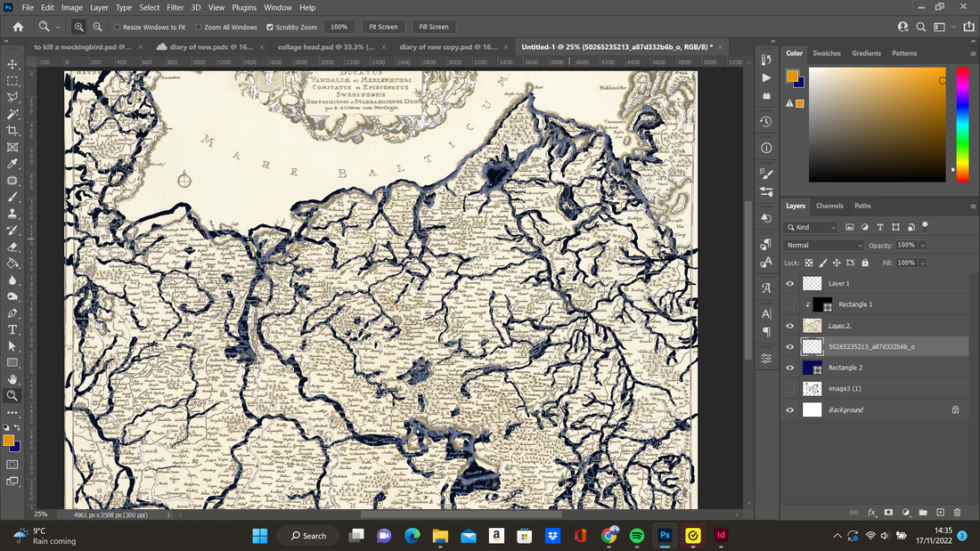Swap foreground and background colors
The width and height of the screenshot is (980, 551).
(x=18, y=428)
